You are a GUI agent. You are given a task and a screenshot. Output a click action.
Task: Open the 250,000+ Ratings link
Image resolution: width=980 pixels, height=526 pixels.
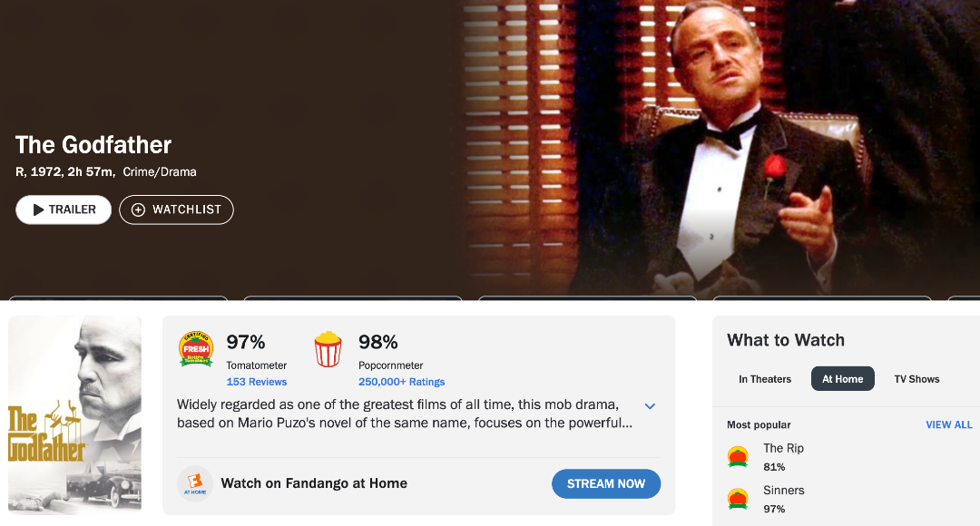click(402, 382)
